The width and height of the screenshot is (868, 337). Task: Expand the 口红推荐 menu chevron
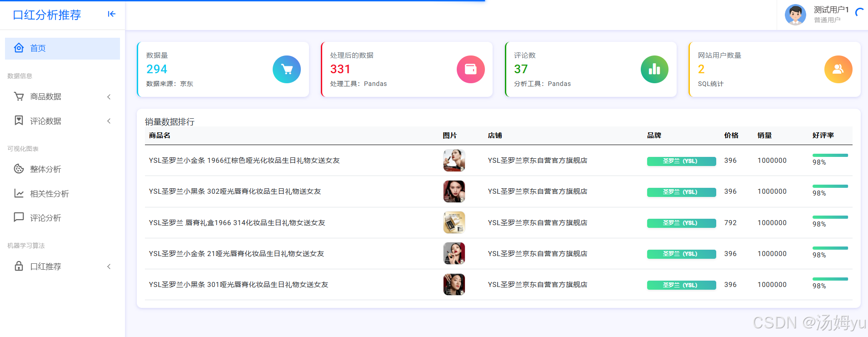109,267
